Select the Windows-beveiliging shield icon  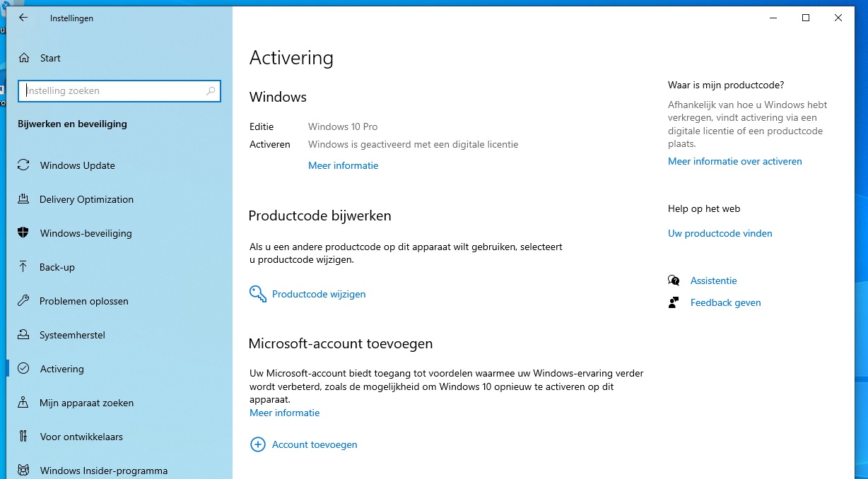tap(23, 233)
